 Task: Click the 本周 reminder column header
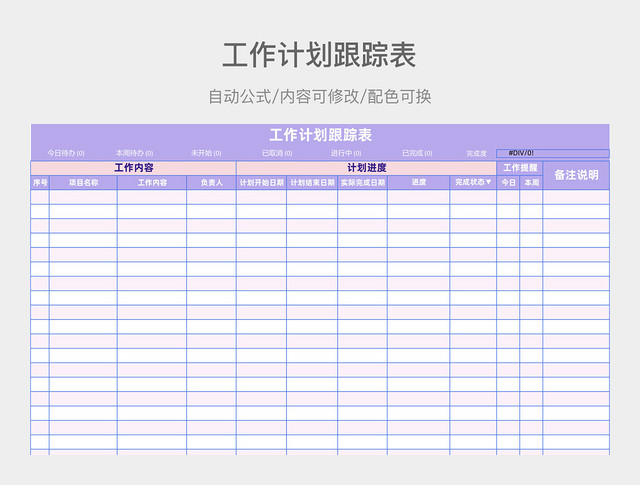tap(531, 182)
